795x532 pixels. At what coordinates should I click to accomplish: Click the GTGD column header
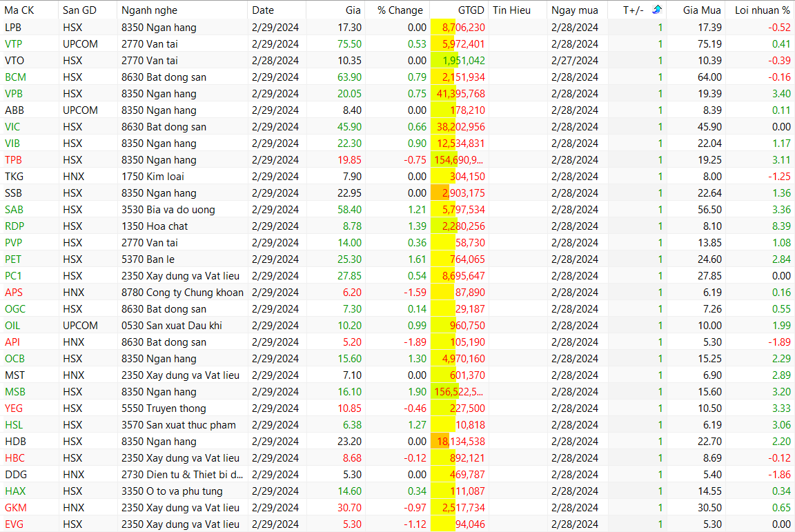[471, 10]
